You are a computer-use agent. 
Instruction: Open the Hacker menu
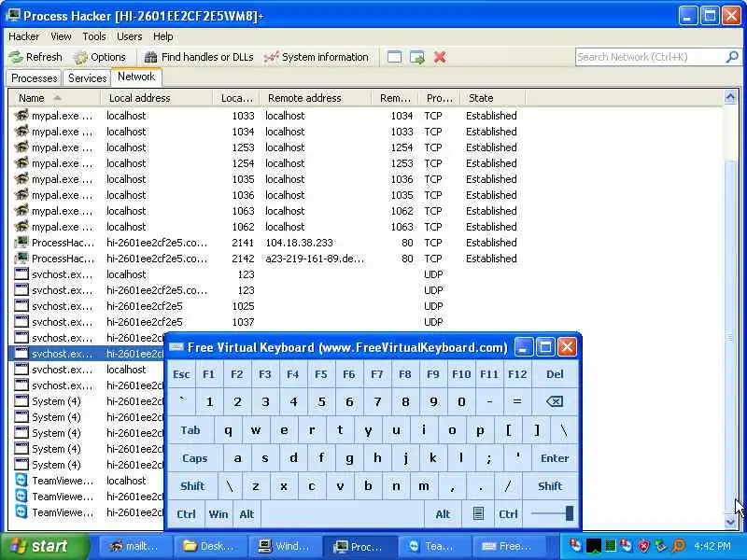pos(24,36)
